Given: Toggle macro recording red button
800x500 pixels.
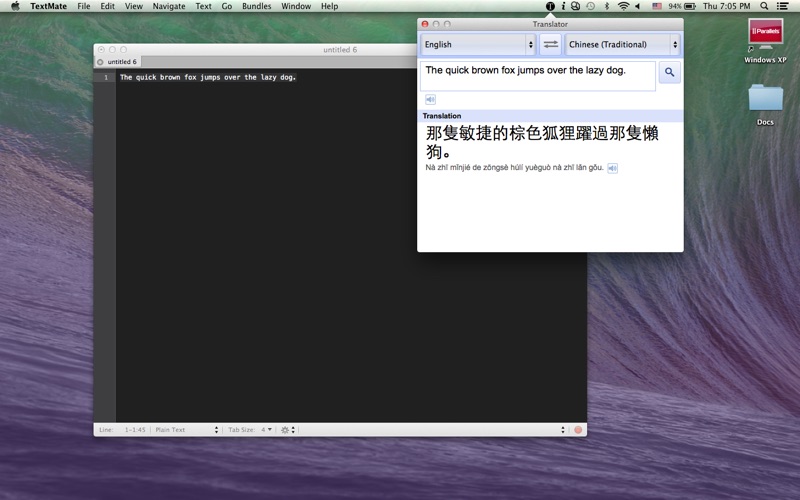Looking at the screenshot, I should click(578, 430).
